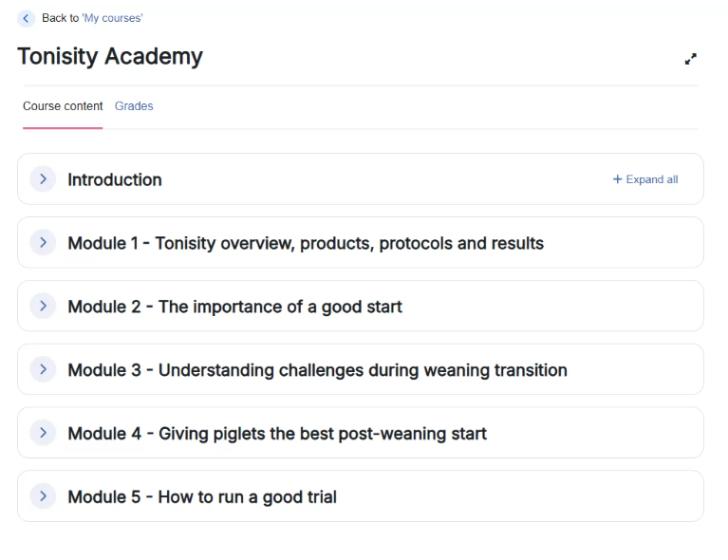Screen dimensions: 728x560
Task: Toggle fullscreen with the expand arrows icon
Action: click(x=691, y=59)
